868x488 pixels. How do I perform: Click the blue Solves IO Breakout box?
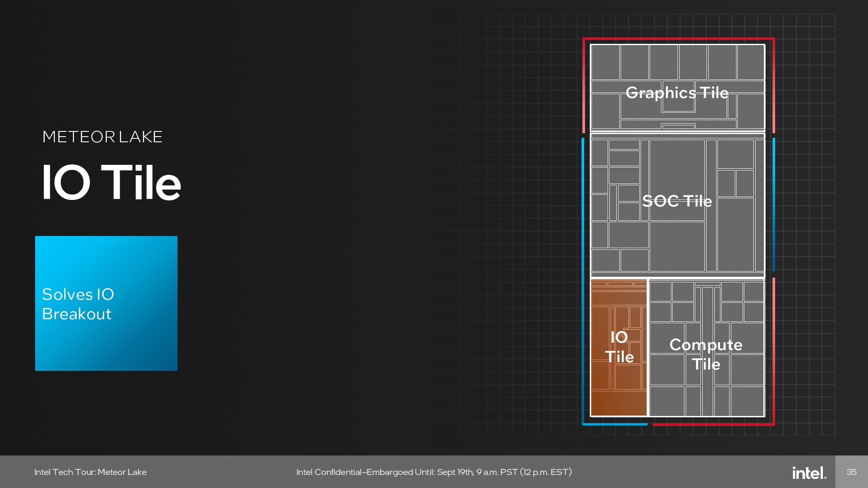106,303
